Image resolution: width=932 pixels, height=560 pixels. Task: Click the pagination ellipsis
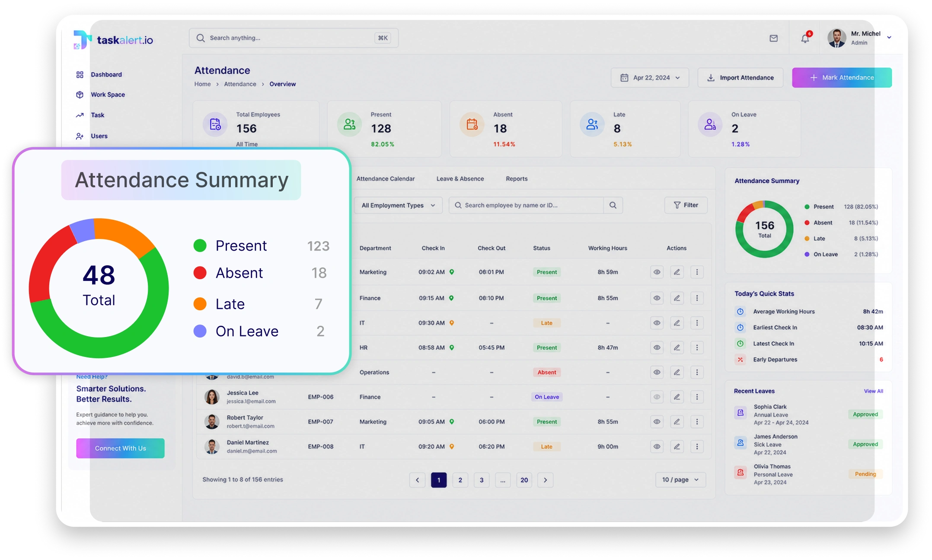[x=503, y=480]
